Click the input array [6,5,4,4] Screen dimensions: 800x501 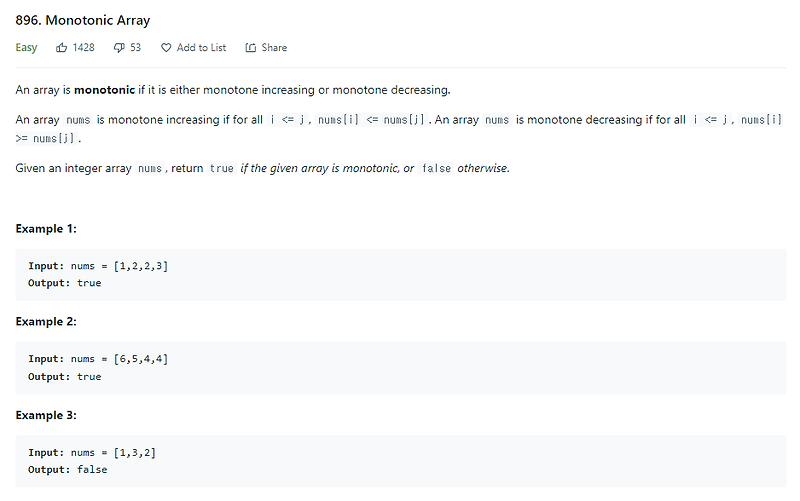(x=141, y=359)
